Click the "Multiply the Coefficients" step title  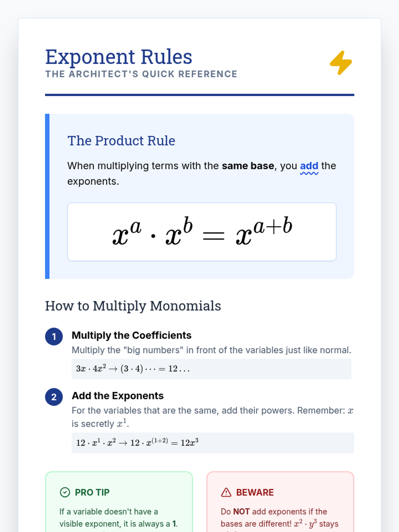pyautogui.click(x=131, y=335)
